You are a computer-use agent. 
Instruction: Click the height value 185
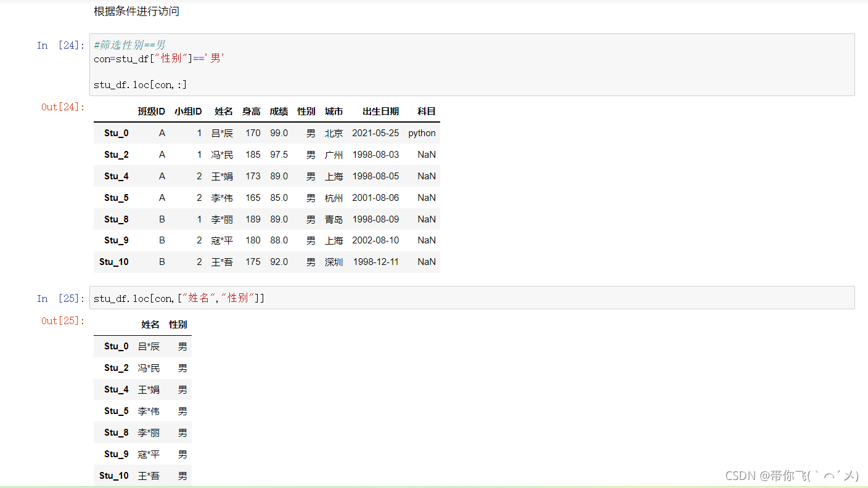click(x=253, y=155)
